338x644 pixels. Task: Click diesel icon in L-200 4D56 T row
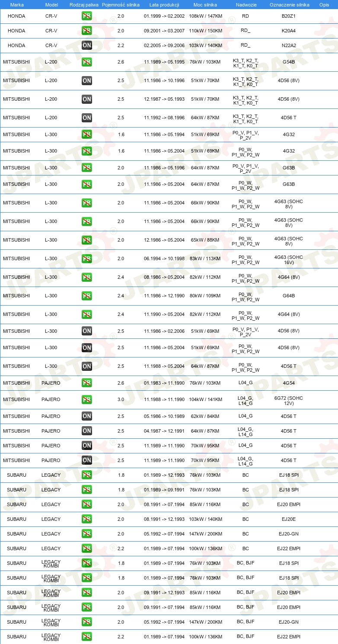87,118
